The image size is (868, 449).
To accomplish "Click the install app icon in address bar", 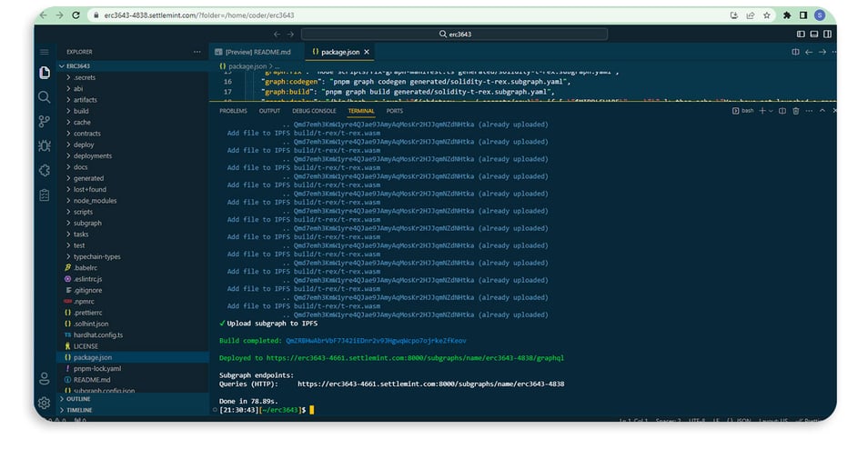I will (x=734, y=15).
